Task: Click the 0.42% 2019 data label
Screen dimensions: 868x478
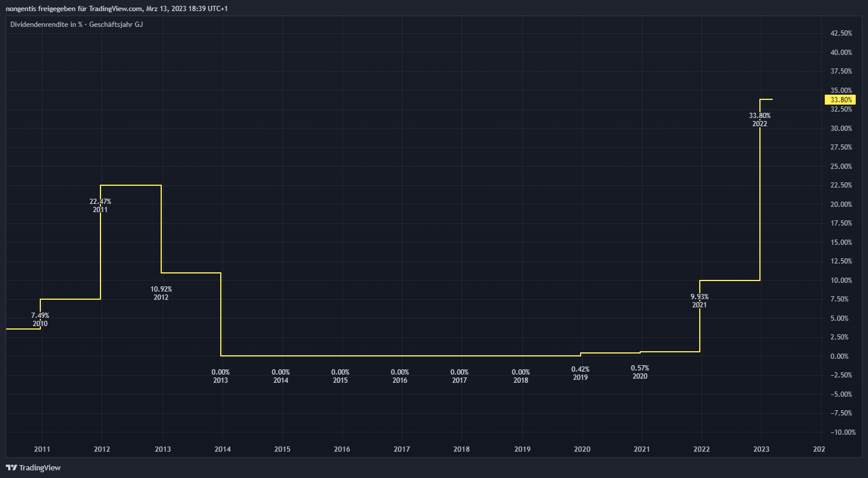Action: [580, 373]
